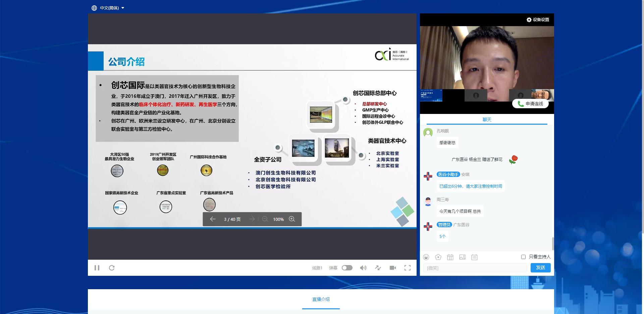644x314 pixels.
Task: Click the 发送 send button
Action: (x=540, y=267)
